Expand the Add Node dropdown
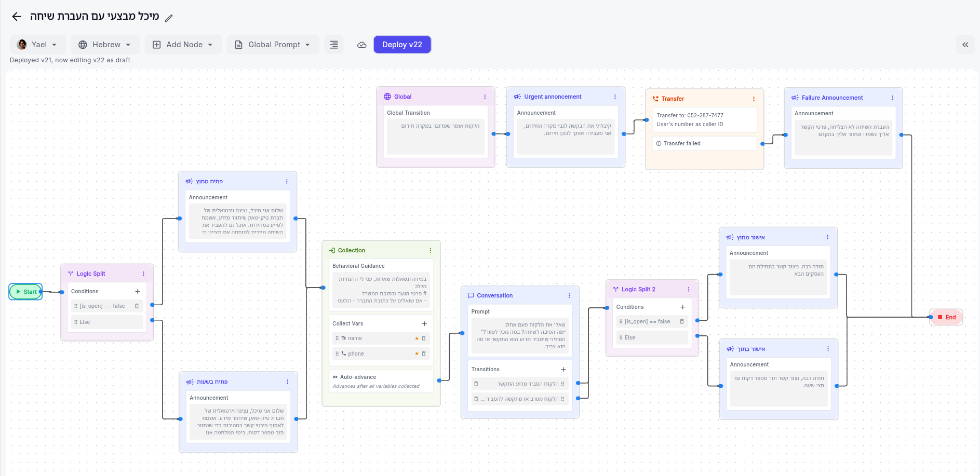The height and width of the screenshot is (476, 980). coord(183,45)
